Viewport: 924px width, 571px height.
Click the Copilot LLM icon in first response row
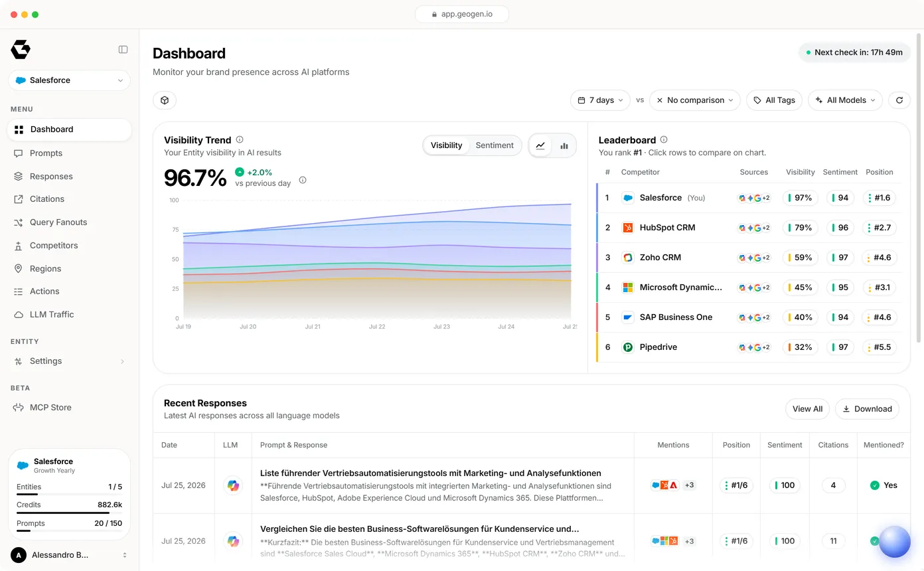233,485
